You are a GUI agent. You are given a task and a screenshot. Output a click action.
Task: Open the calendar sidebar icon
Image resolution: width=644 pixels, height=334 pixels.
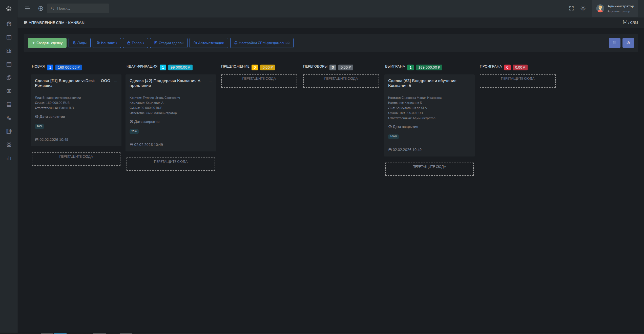point(9,64)
